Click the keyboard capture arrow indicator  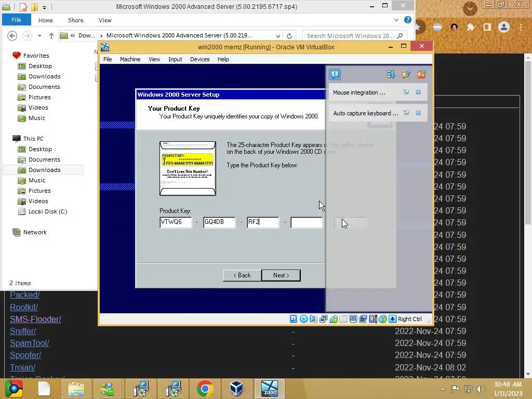pos(393,319)
